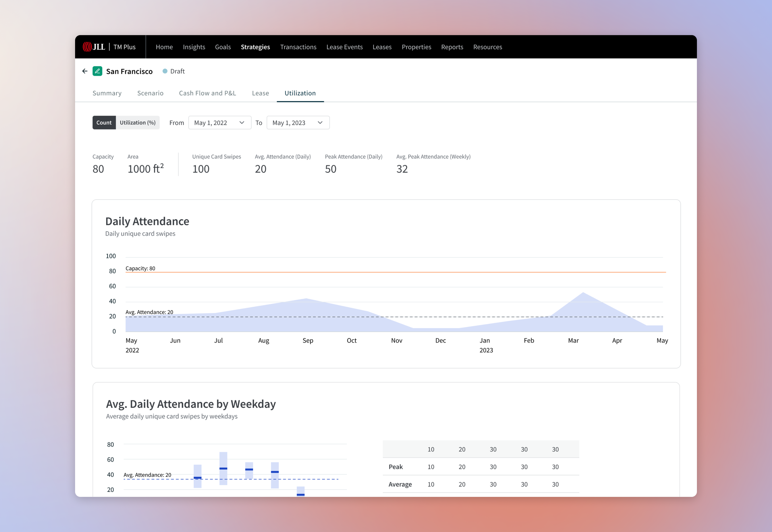
Task: Click the orange Capacity: 80 line
Action: [x=395, y=272]
